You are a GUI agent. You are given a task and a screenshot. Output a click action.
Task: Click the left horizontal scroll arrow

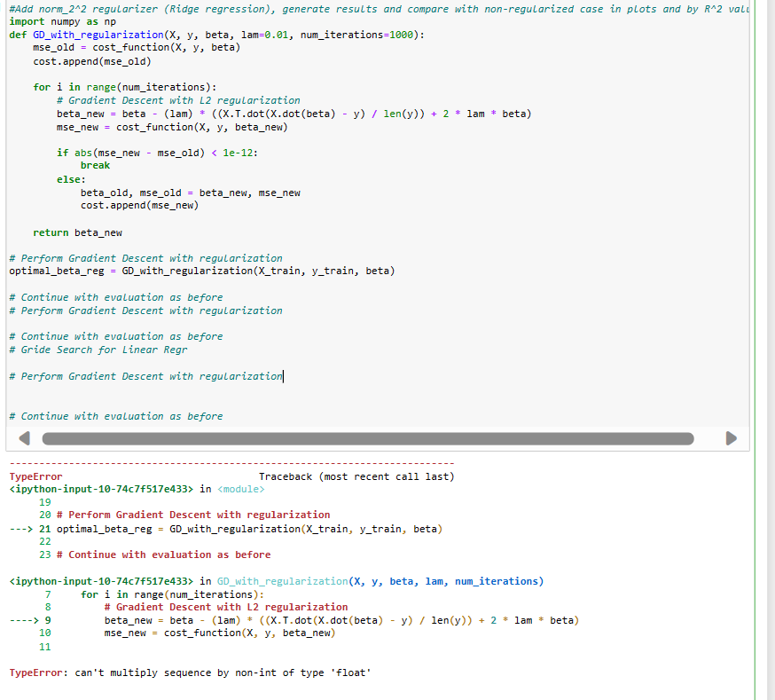click(x=24, y=437)
